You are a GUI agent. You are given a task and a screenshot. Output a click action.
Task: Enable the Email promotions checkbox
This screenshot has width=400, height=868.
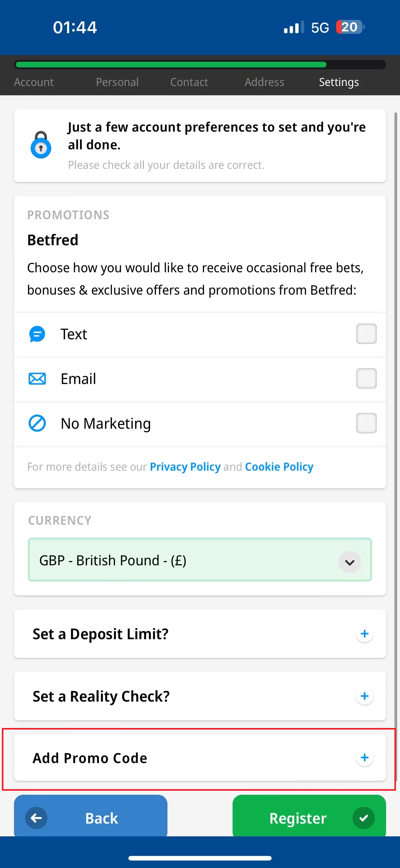tap(366, 378)
